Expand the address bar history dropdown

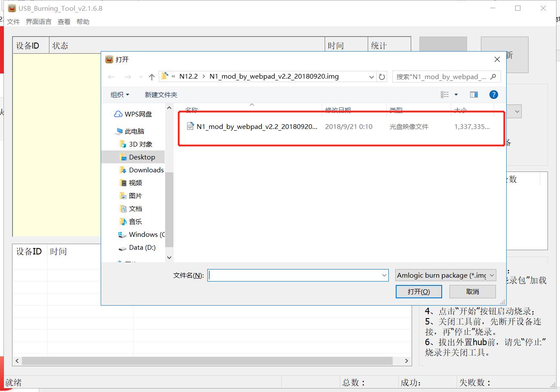pyautogui.click(x=372, y=77)
